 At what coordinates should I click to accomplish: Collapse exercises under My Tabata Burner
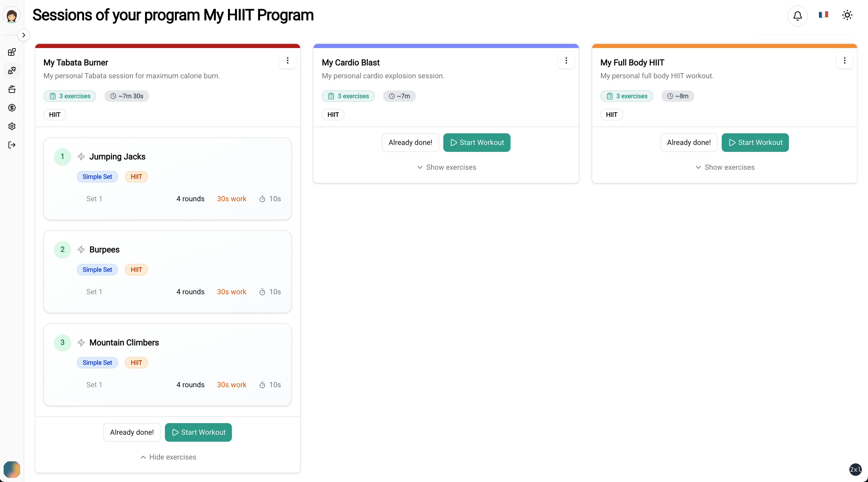[168, 457]
